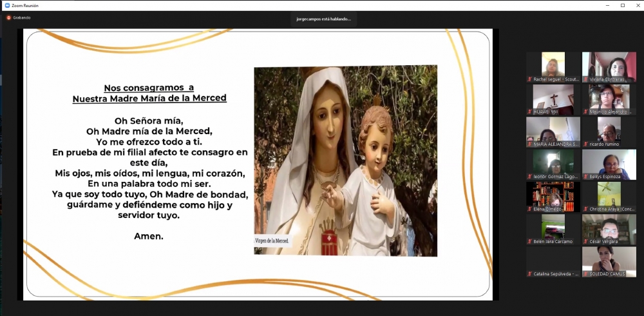
Task: Click muted mic icon beside César Vergara
Action: tap(586, 241)
